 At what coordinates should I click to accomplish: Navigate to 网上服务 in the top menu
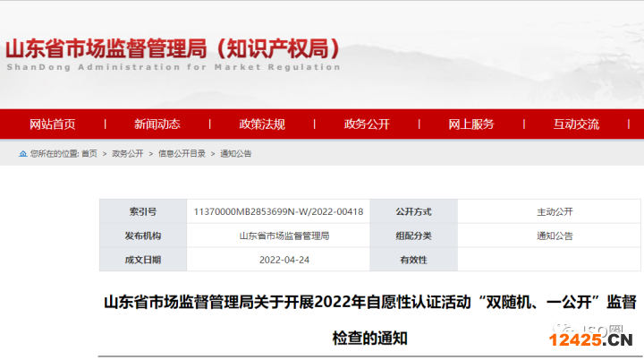(x=471, y=124)
